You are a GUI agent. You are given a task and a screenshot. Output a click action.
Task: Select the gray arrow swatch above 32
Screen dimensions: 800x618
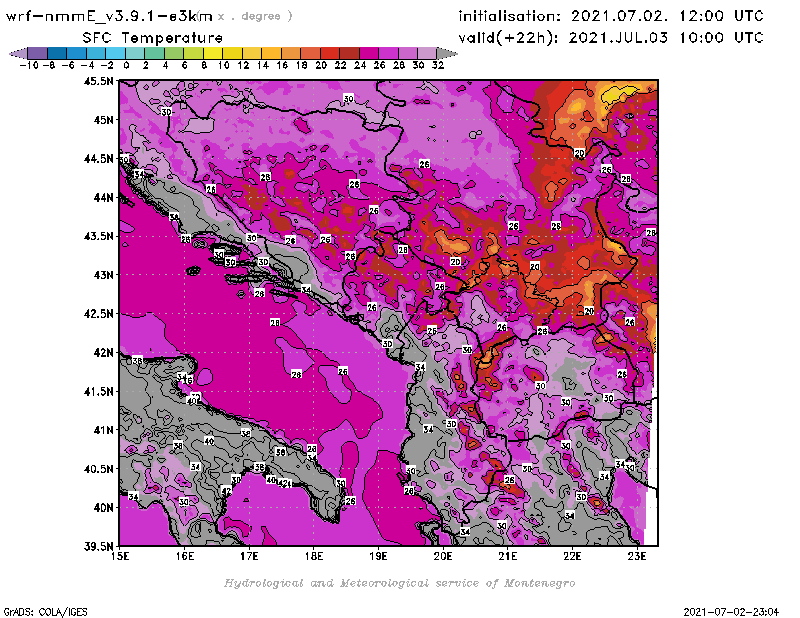[x=447, y=53]
